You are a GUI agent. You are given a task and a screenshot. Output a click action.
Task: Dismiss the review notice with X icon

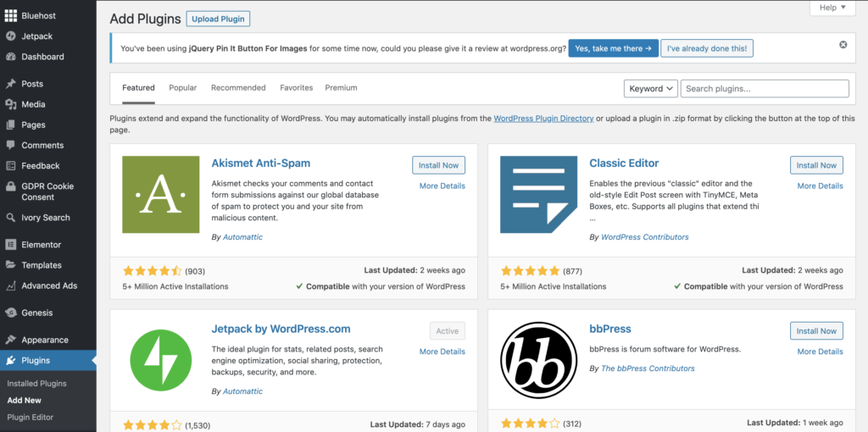point(843,45)
